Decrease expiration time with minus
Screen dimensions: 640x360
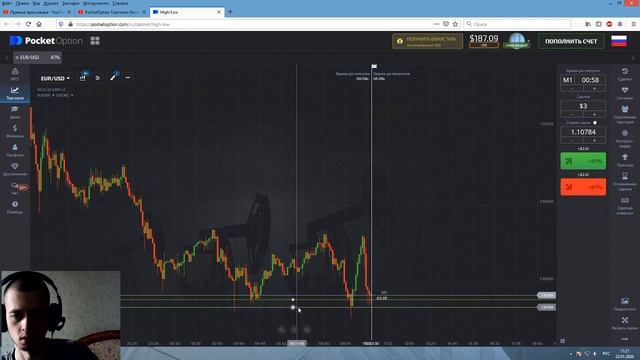tap(572, 88)
